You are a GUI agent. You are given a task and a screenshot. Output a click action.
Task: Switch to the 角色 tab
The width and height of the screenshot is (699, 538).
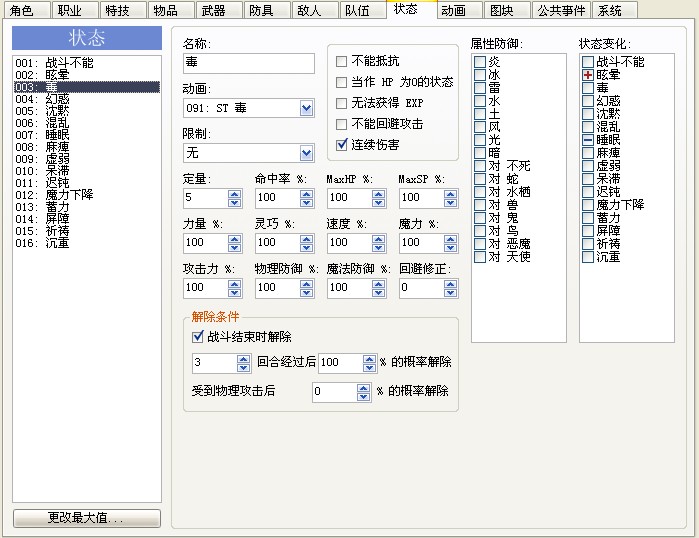pos(26,10)
